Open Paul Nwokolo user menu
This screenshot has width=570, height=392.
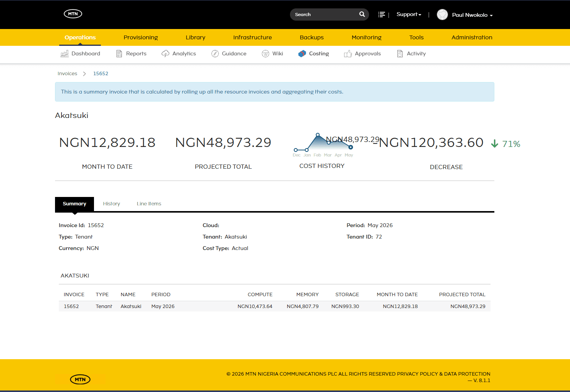[472, 15]
